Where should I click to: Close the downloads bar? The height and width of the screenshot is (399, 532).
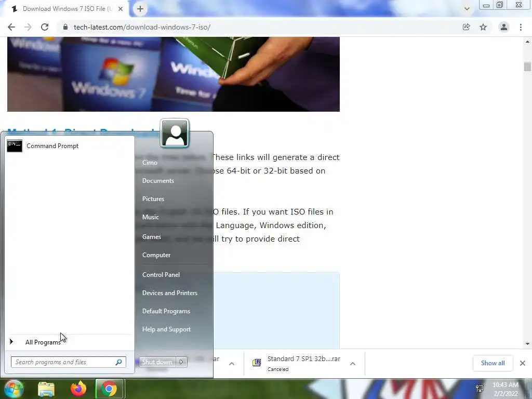point(523,363)
